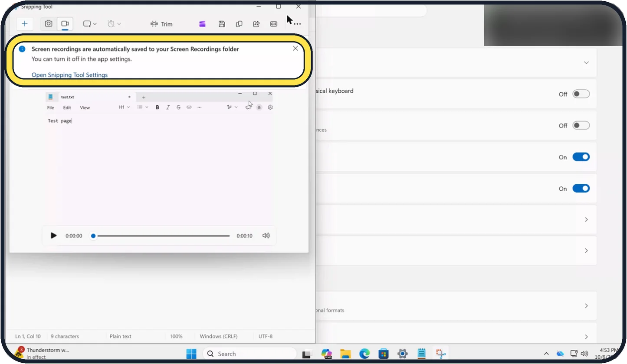Screen dimensions: 627x364
Task: Click the Trim button
Action: point(161,24)
